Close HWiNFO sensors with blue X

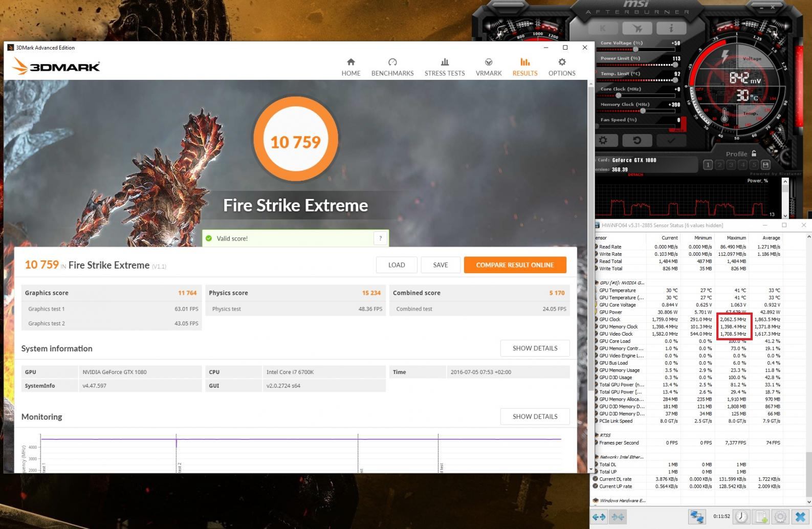(x=800, y=517)
